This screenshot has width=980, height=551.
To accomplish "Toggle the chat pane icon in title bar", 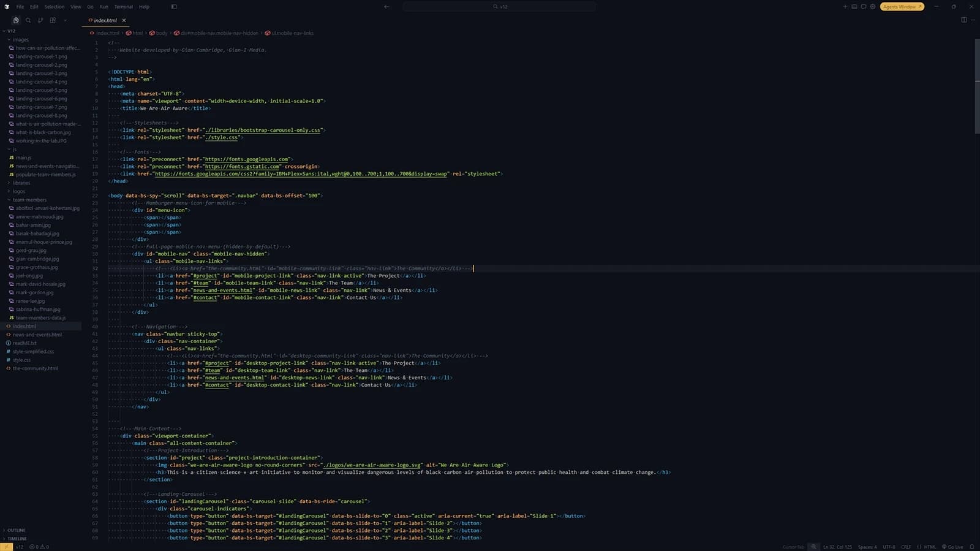I will tap(864, 7).
